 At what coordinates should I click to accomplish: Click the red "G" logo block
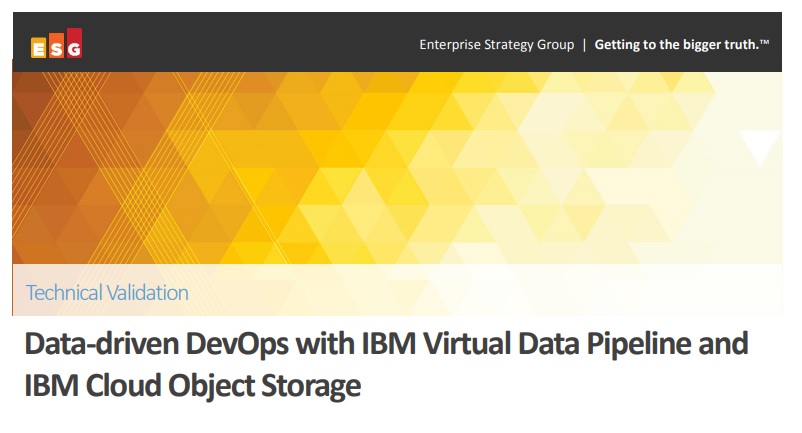tap(73, 43)
